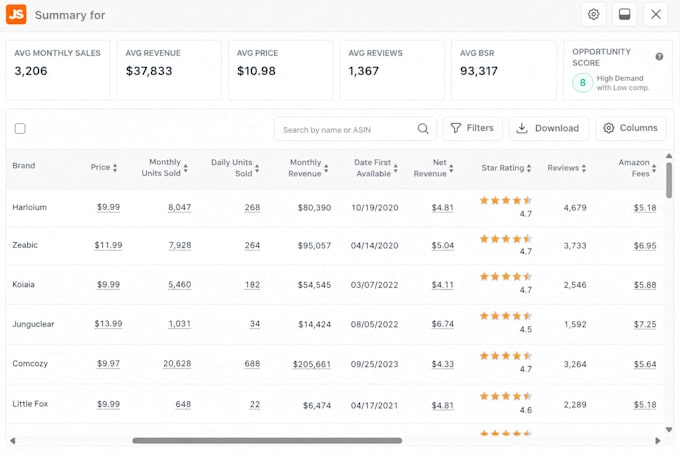Click the up arrow of vertical scrollbar
The image size is (680, 453).
tap(669, 156)
